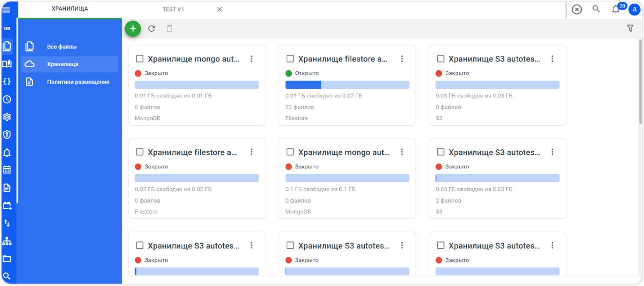
Task: Open notifications bell with badge 20
Action: (616, 9)
